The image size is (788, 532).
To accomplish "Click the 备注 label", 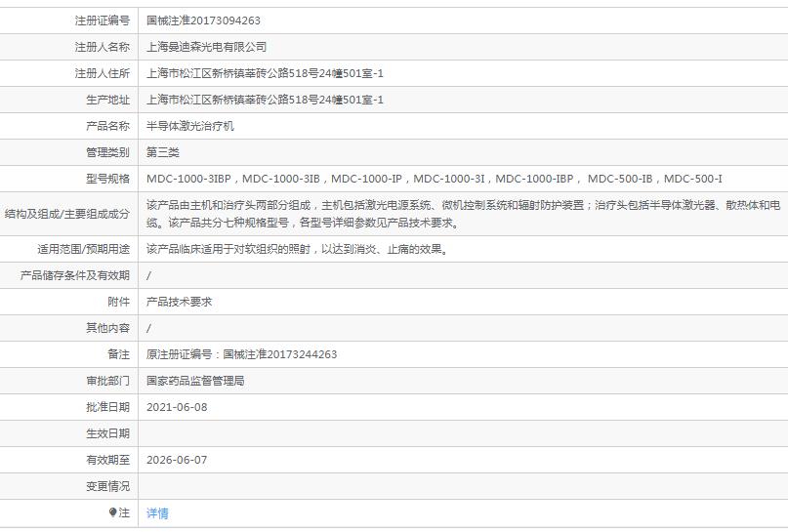I will tap(118, 354).
